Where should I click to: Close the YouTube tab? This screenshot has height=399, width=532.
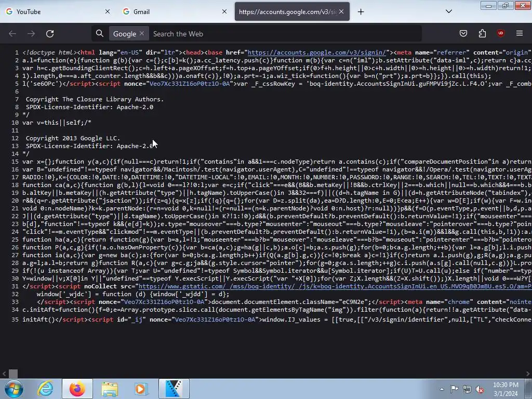click(108, 11)
